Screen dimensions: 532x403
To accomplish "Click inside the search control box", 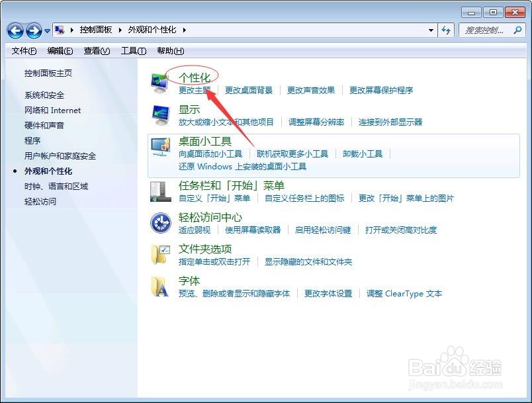I will point(490,30).
